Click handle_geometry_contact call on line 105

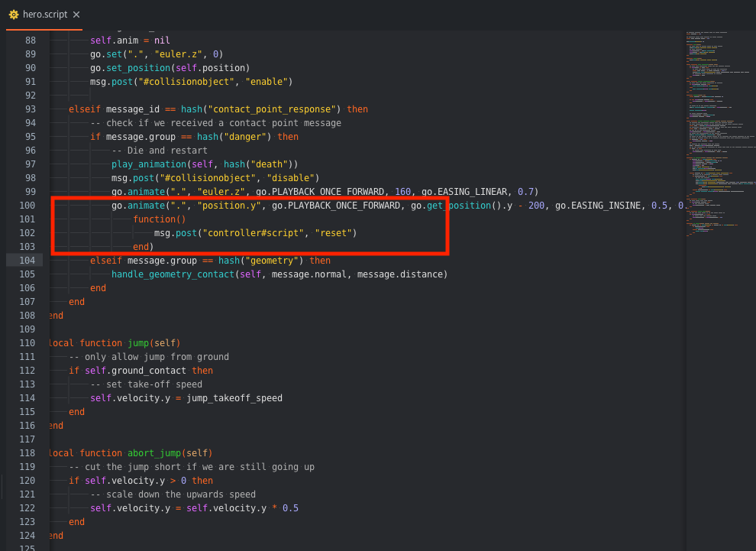tap(173, 274)
